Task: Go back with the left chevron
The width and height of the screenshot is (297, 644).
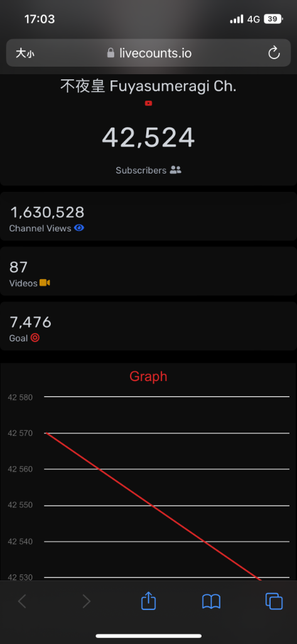Action: tap(23, 601)
